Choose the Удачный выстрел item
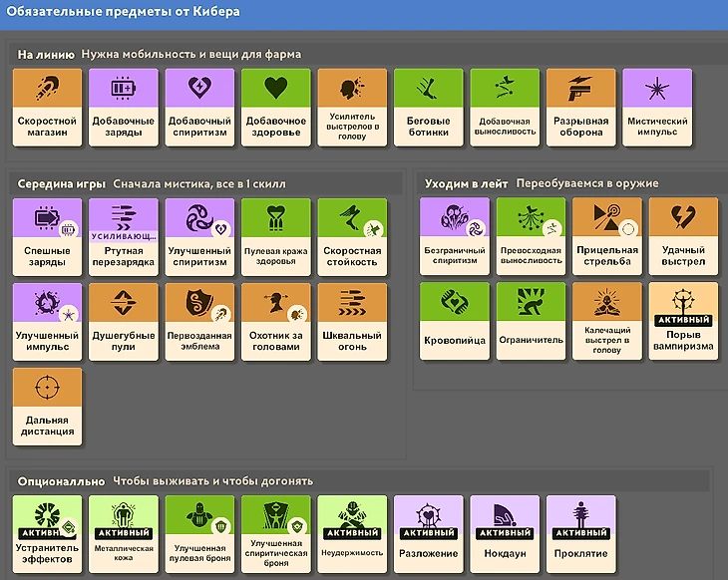This screenshot has height=580, width=728. [x=683, y=236]
